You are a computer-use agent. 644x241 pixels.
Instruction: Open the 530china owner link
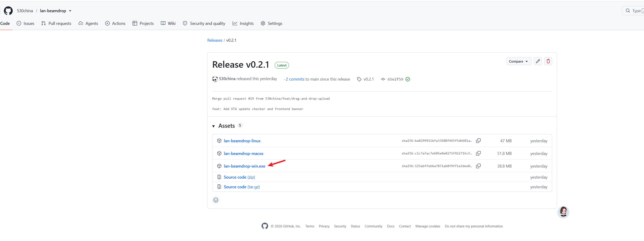(x=25, y=11)
